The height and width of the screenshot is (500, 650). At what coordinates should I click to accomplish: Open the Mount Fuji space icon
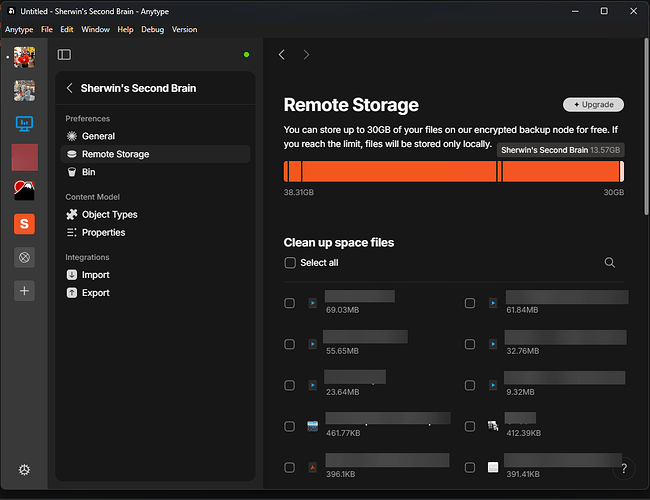point(24,190)
